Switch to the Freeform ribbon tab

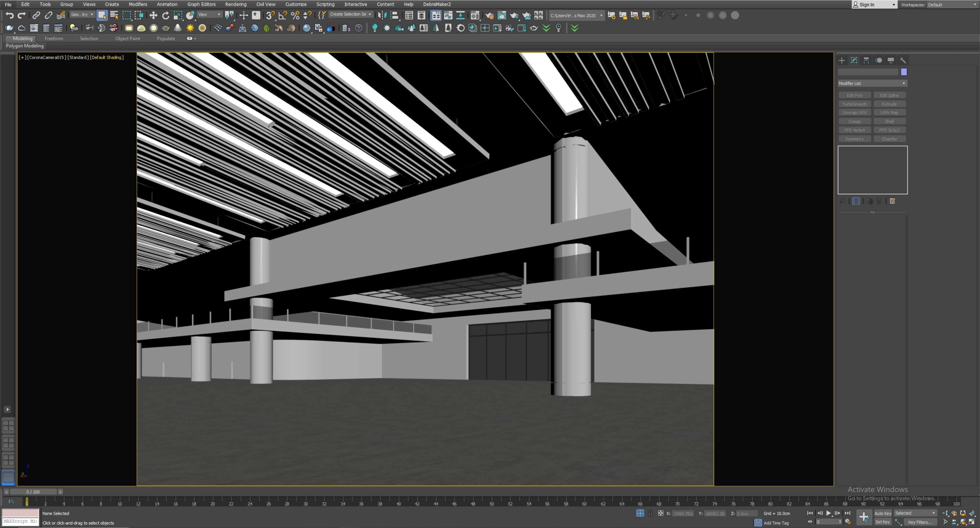[54, 39]
